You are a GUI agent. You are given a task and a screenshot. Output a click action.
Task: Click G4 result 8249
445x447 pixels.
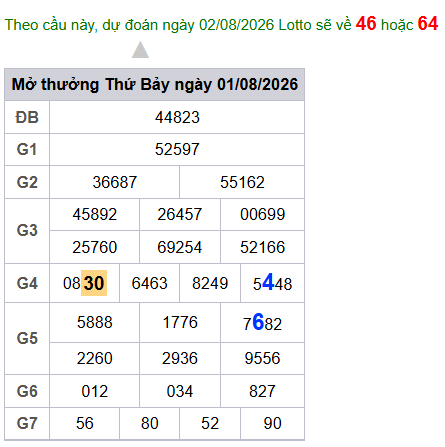tap(210, 283)
